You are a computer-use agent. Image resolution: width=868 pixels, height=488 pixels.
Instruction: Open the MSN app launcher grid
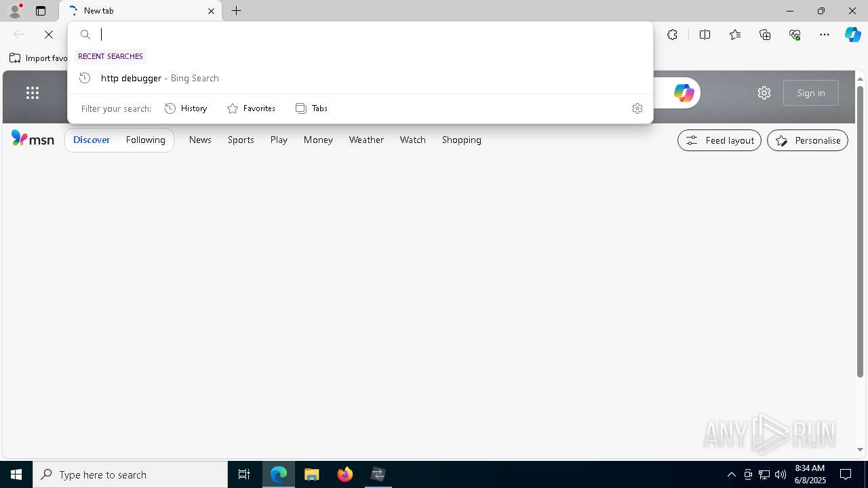pos(33,93)
